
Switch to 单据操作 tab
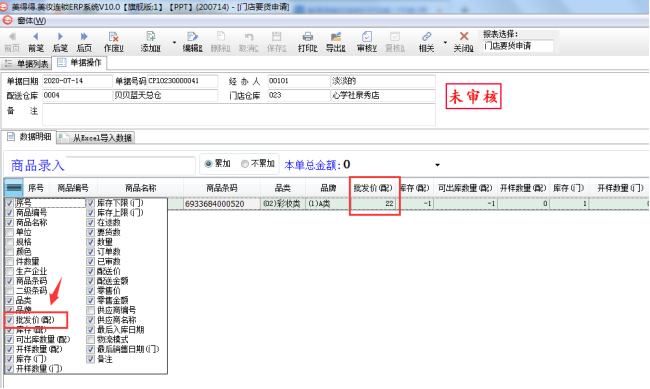click(x=79, y=63)
